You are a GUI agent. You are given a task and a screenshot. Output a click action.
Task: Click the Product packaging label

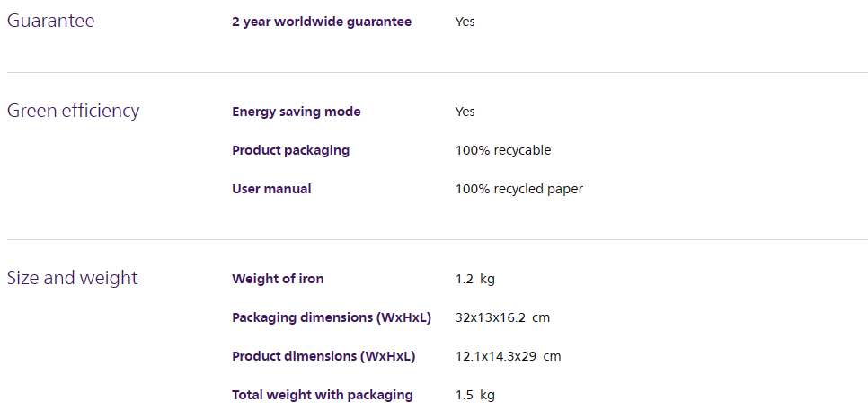point(290,151)
